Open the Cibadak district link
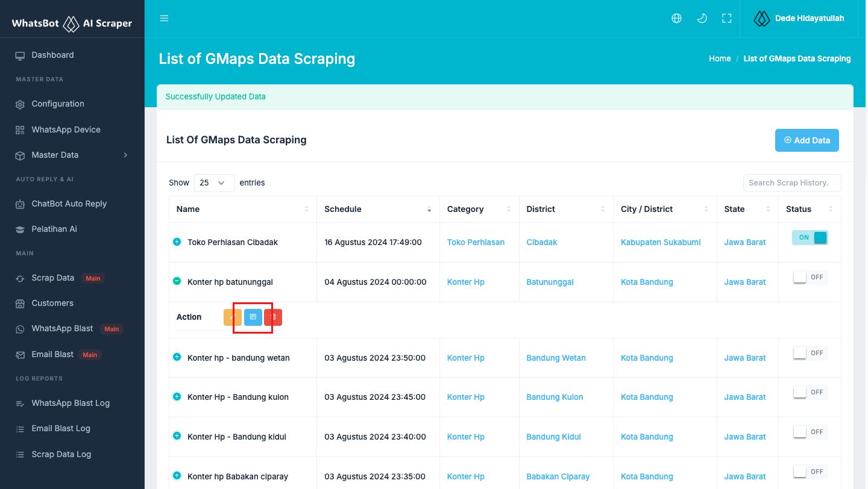 coord(542,243)
